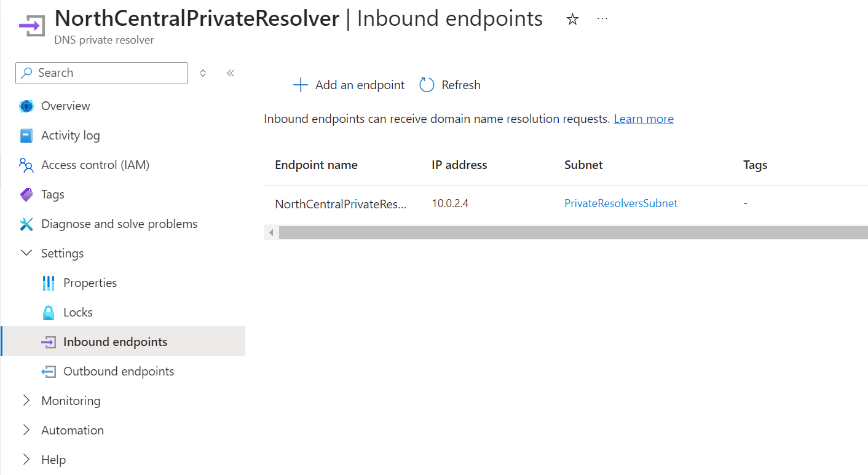
Task: Click the Access control people icon
Action: tap(26, 165)
